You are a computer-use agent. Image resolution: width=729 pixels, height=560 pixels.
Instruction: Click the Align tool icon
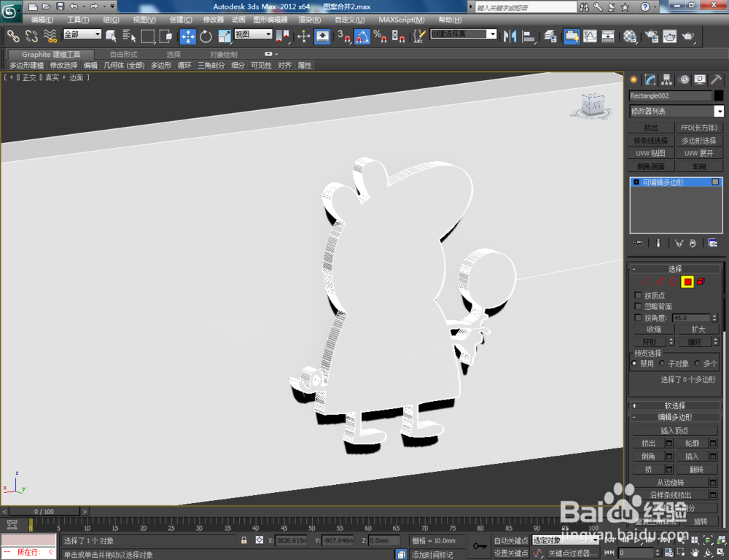[528, 36]
